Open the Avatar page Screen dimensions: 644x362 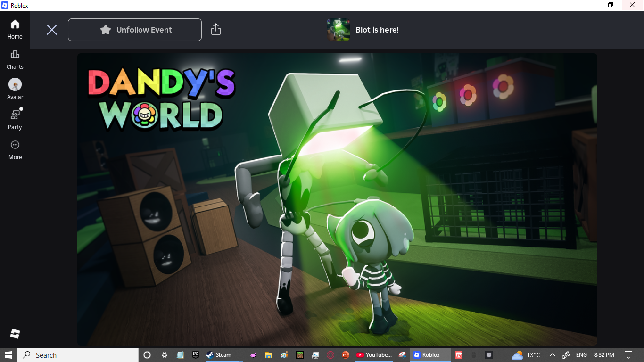15,90
